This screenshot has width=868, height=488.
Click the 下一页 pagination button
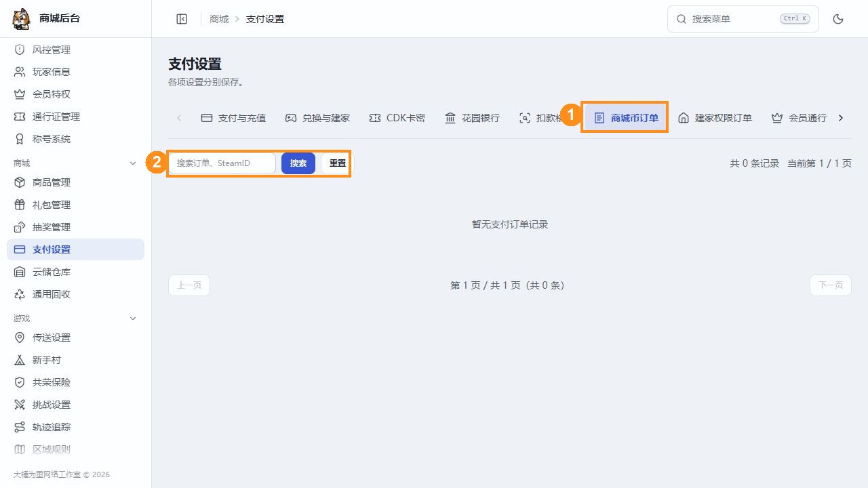pos(831,285)
